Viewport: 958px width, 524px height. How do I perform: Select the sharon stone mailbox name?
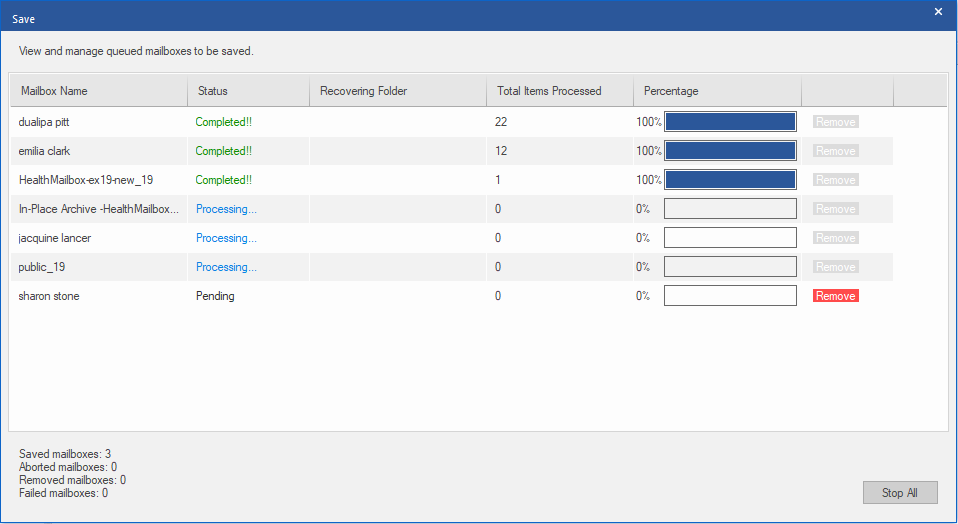pyautogui.click(x=49, y=296)
